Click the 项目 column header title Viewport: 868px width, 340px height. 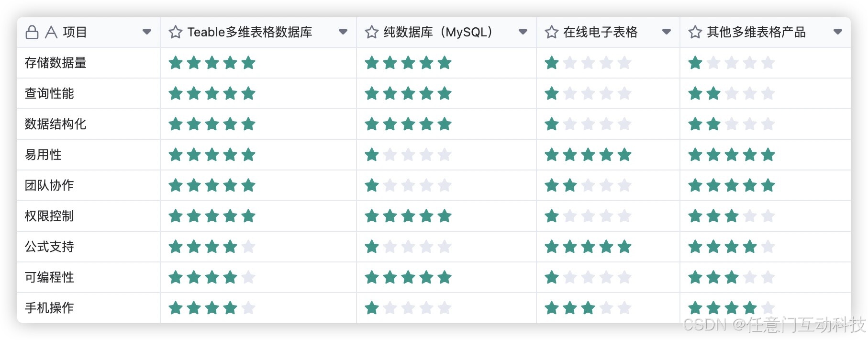[75, 32]
